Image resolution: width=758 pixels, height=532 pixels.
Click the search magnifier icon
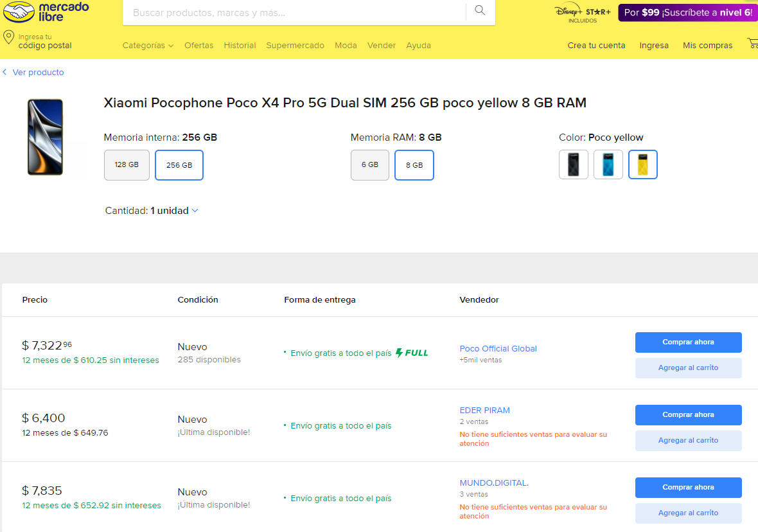pyautogui.click(x=480, y=10)
